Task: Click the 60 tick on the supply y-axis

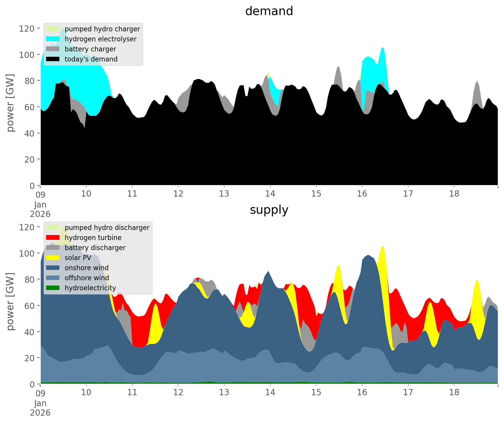Action: tap(29, 306)
